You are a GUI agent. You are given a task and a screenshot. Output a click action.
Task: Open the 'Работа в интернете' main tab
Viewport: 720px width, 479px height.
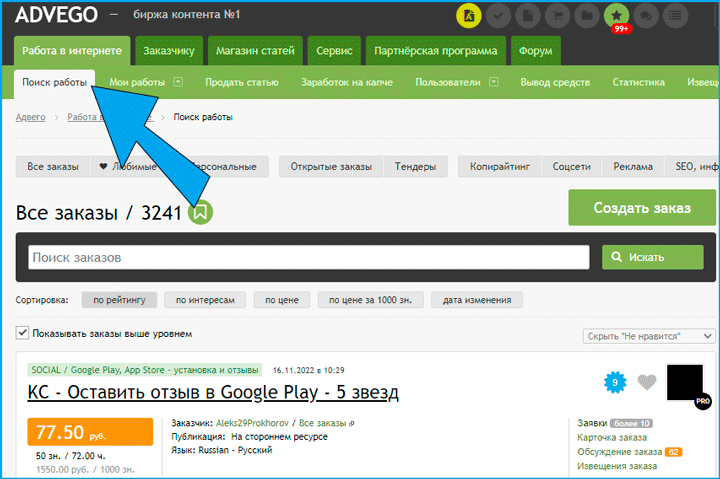[x=72, y=51]
